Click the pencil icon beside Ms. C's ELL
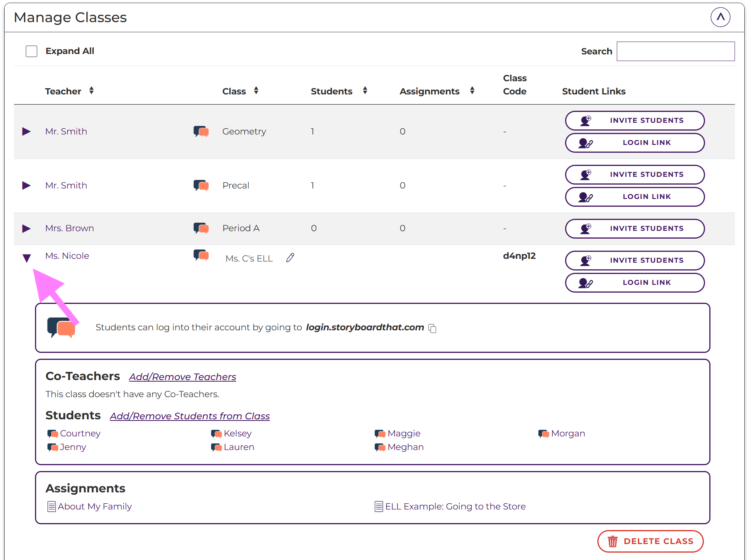The width and height of the screenshot is (747, 560). (290, 258)
